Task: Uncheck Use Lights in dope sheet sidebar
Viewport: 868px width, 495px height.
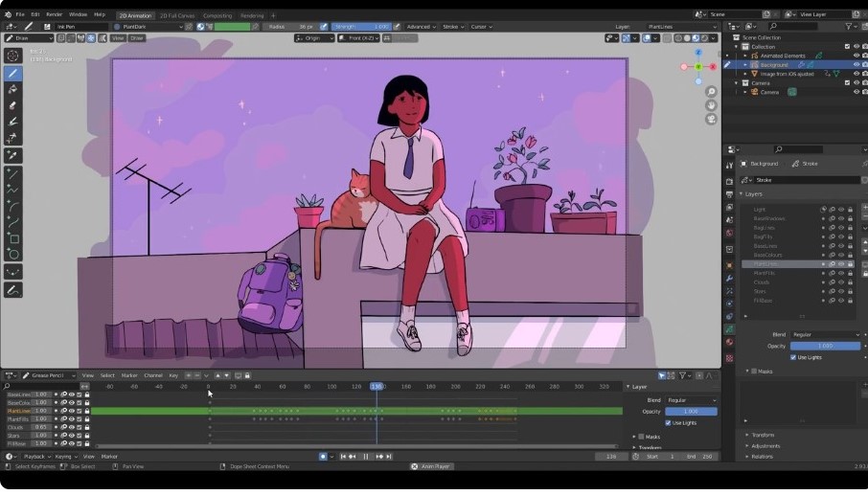Action: coord(668,422)
